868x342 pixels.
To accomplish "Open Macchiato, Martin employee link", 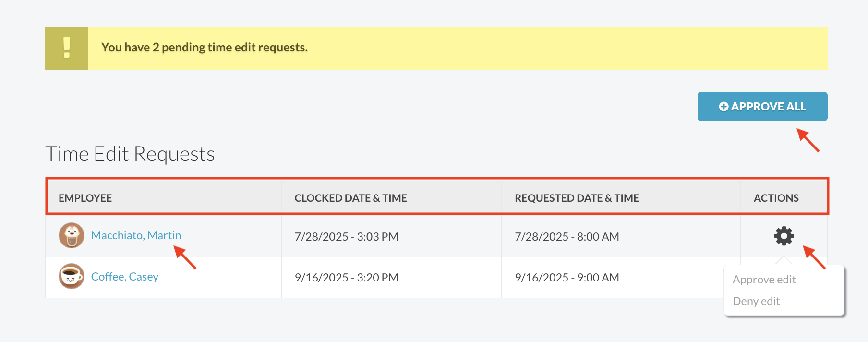I will [x=136, y=235].
